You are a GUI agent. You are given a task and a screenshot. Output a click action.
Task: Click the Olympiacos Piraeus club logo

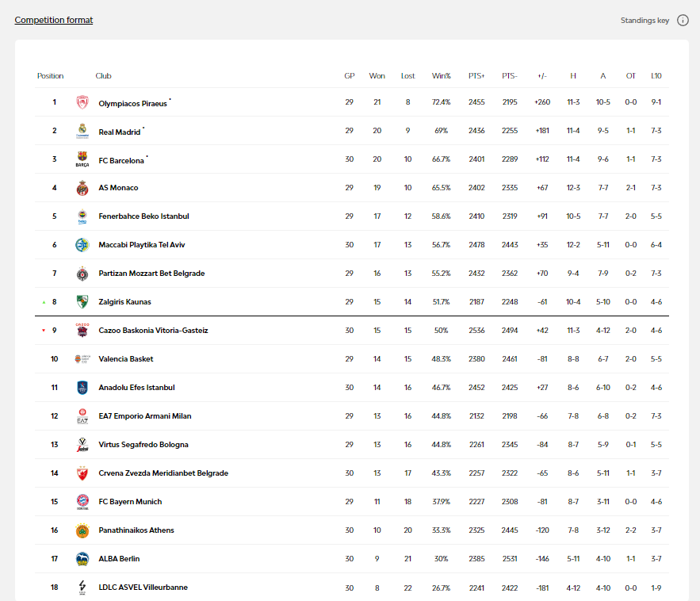click(82, 102)
